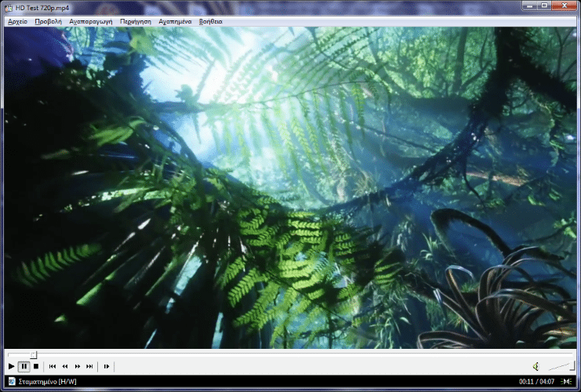Adjust the volume slider
581x392 pixels.
[x=561, y=366]
